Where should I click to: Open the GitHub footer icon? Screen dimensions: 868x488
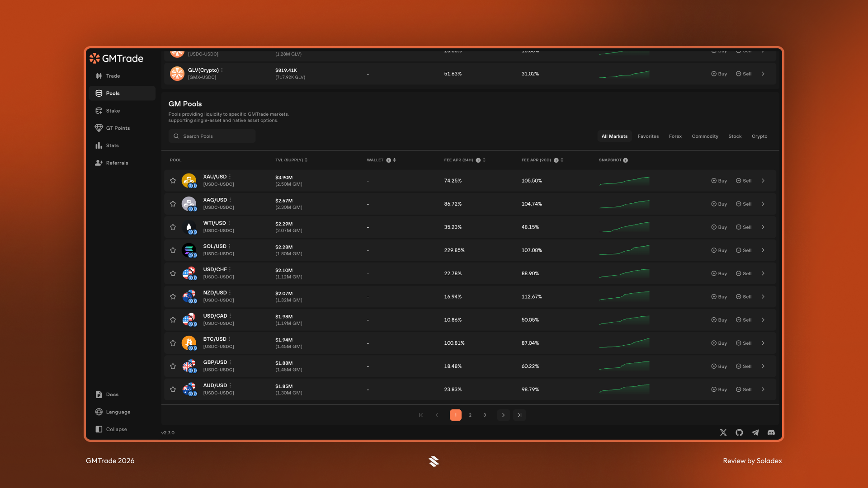pyautogui.click(x=739, y=432)
